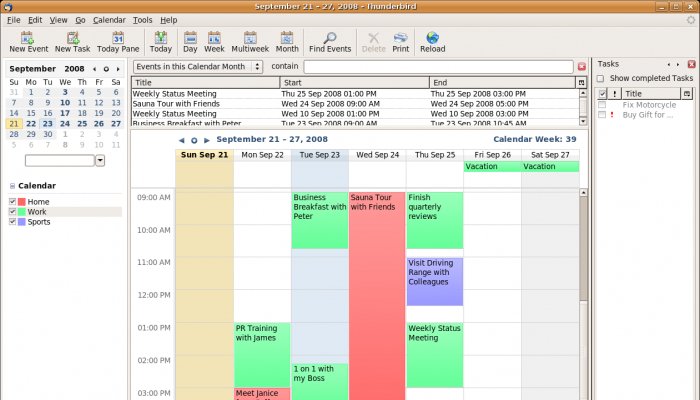This screenshot has width=700, height=400.
Task: Sort tasks by Title column header
Action: point(651,94)
